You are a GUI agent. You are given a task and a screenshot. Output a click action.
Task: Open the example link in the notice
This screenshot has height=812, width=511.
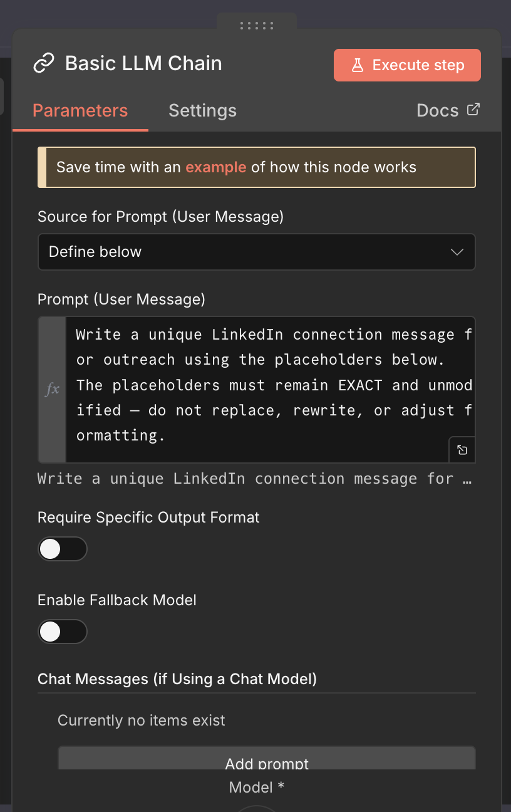coord(215,167)
